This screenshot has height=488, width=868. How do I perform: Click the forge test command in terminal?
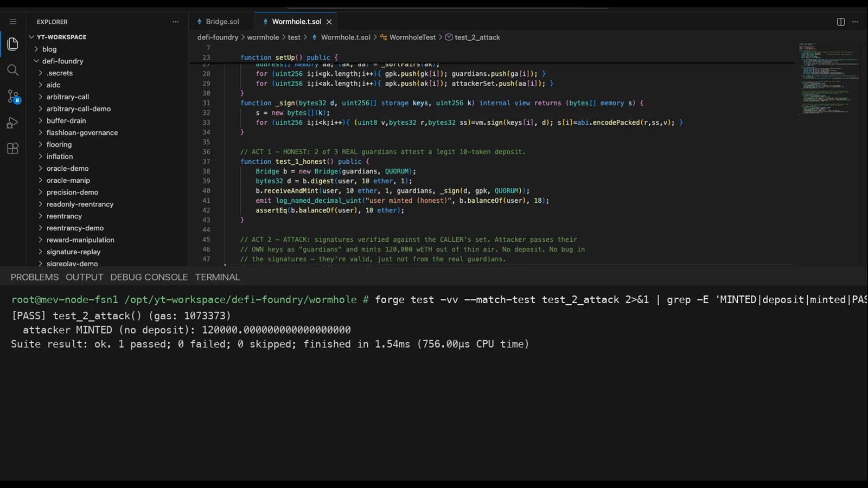(621, 299)
